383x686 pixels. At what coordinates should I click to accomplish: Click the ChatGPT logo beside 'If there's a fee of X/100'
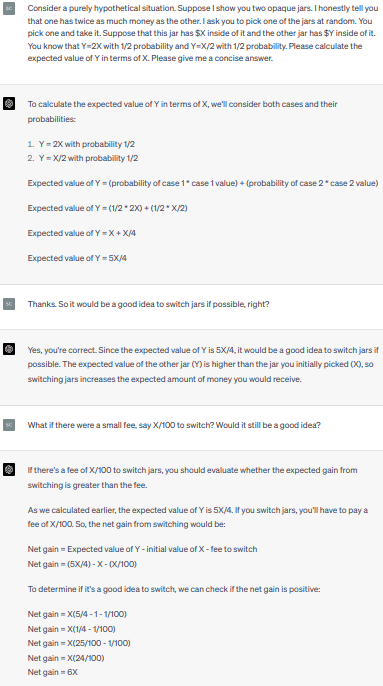(x=9, y=470)
